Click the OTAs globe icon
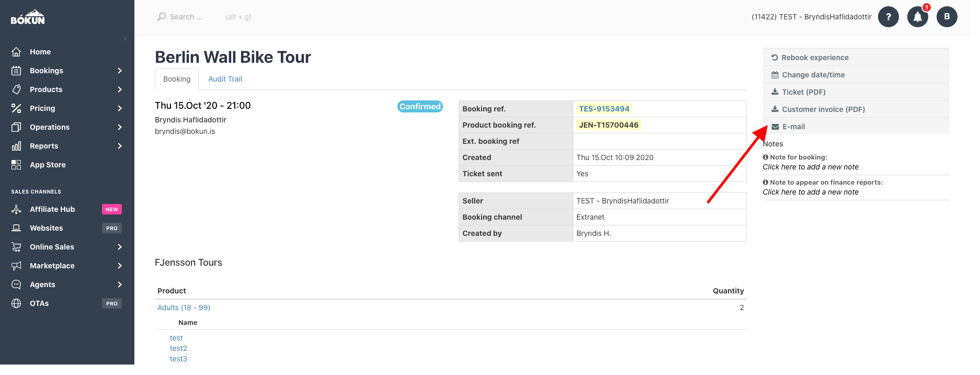Image resolution: width=980 pixels, height=375 pixels. pos(16,303)
